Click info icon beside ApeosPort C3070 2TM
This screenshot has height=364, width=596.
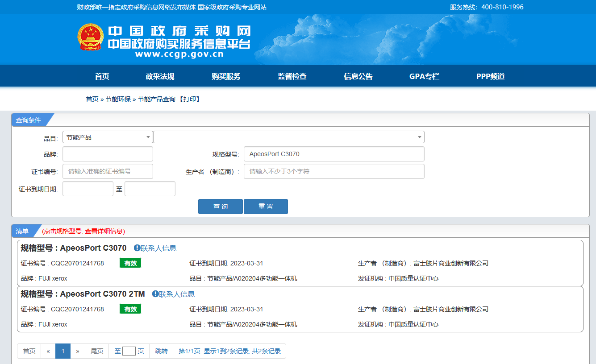pyautogui.click(x=155, y=294)
